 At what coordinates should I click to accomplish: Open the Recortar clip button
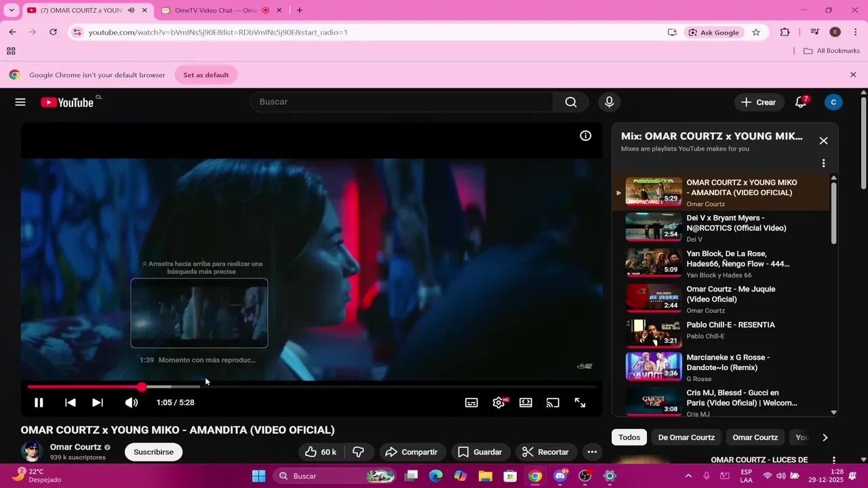(546, 452)
